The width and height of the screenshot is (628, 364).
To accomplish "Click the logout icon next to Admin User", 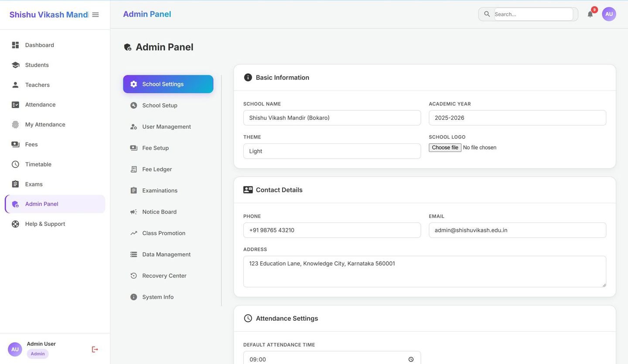I will tap(95, 349).
